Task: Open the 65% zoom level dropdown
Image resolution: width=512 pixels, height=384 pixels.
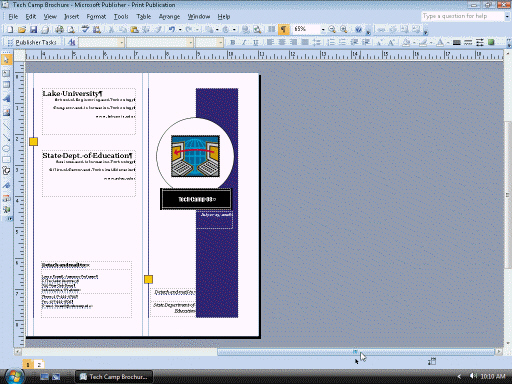Action: pos(323,30)
